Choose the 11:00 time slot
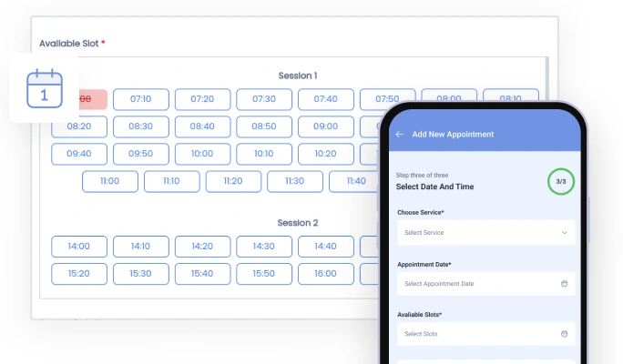 click(x=109, y=181)
